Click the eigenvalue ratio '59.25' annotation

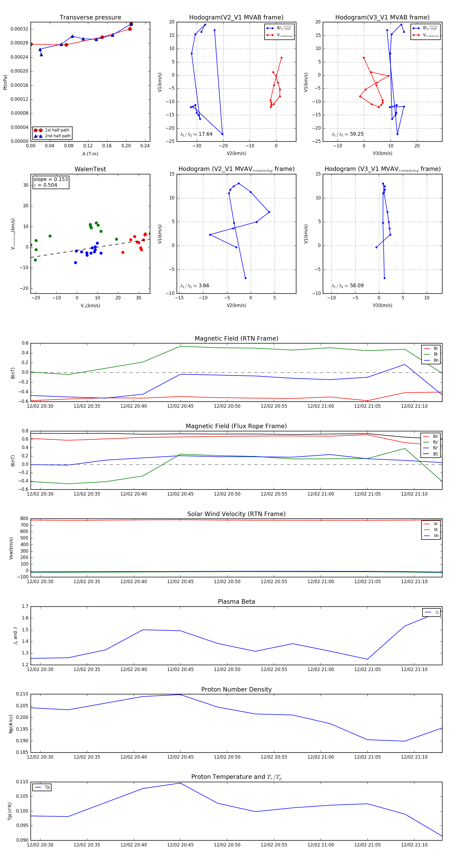(x=347, y=134)
